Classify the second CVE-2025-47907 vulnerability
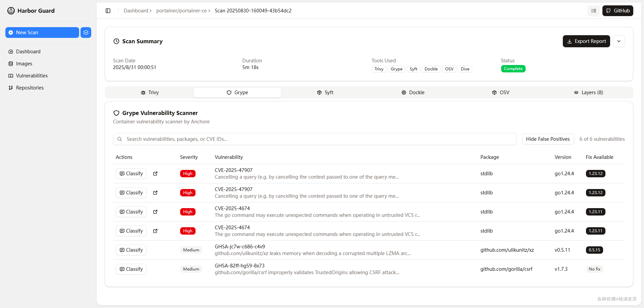The height and width of the screenshot is (308, 644). click(131, 193)
